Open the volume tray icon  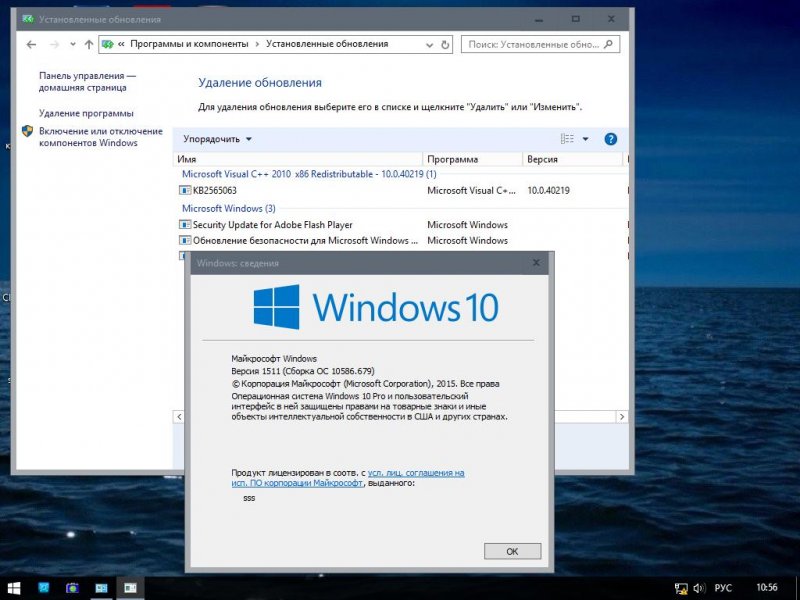(699, 589)
